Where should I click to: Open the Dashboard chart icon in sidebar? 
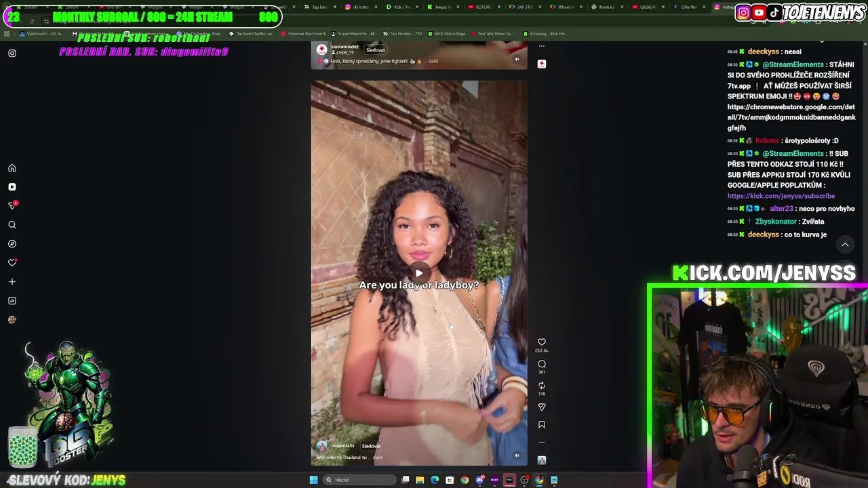12,301
